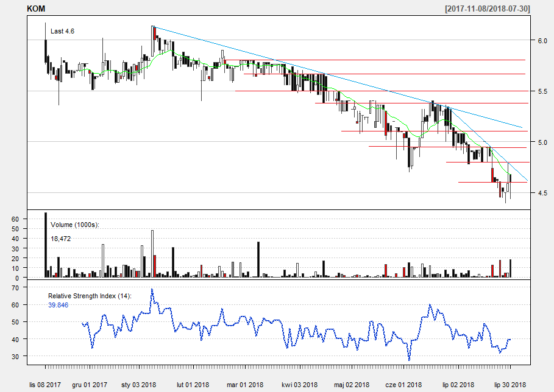Click the tallest volume bar at chart start

[x=45, y=245]
